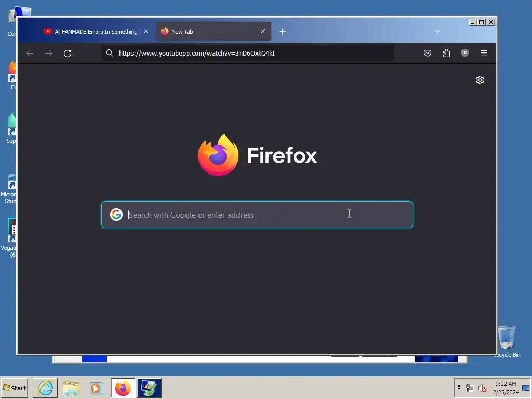The height and width of the screenshot is (399, 532).
Task: Open the Save to Pocket button
Action: pyautogui.click(x=428, y=53)
